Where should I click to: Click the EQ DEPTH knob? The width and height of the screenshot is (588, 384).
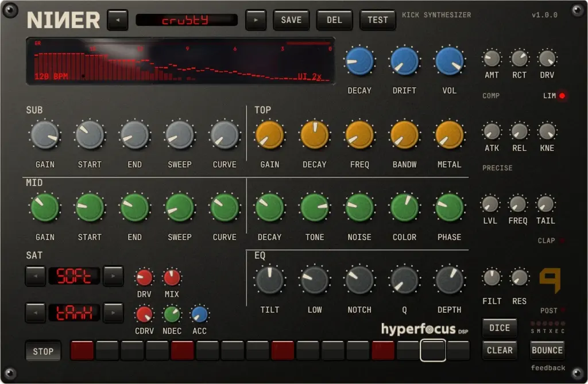click(x=449, y=281)
